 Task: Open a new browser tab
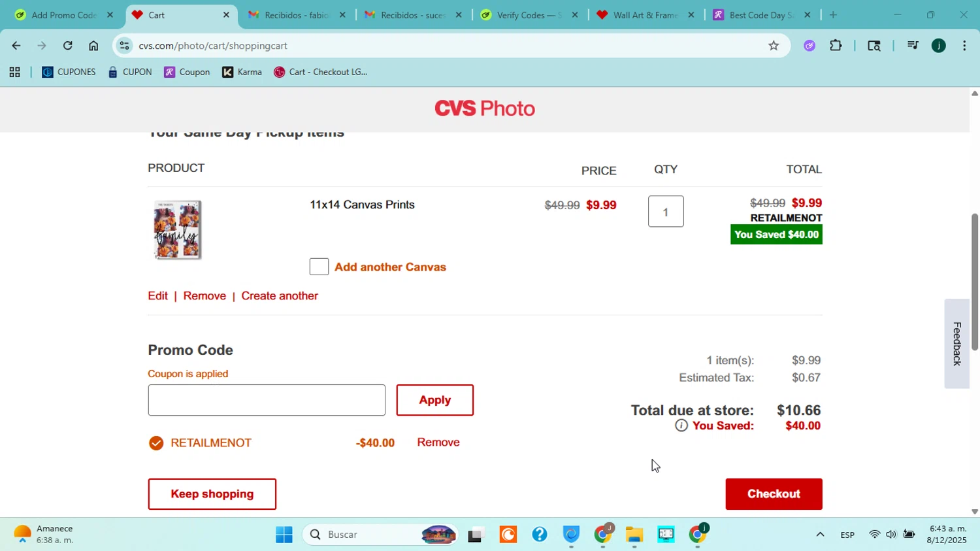[833, 15]
